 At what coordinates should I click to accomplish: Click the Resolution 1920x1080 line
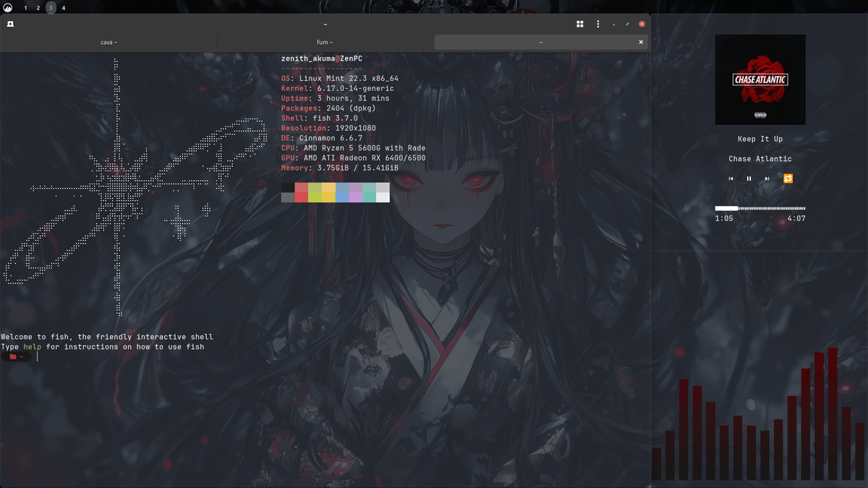coord(329,128)
